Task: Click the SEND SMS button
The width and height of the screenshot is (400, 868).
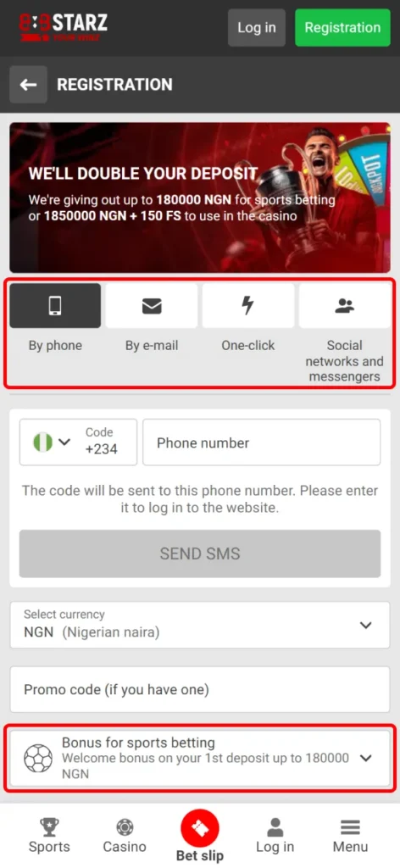Action: (200, 554)
